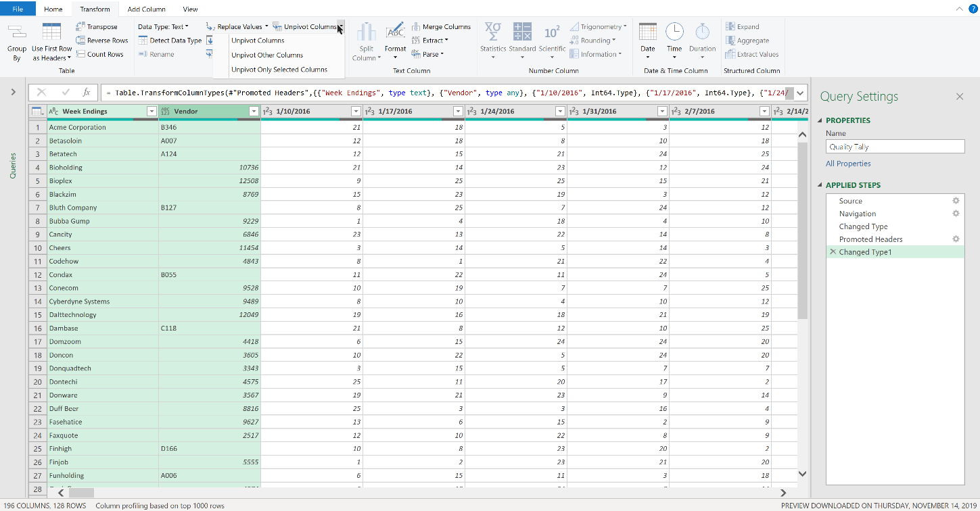Expand the Queries pane

click(13, 92)
